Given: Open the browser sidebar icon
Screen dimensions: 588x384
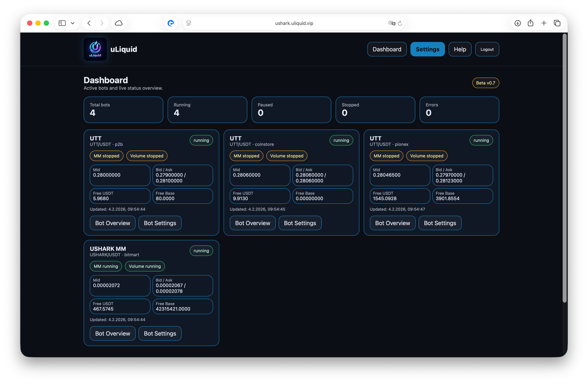Looking at the screenshot, I should pyautogui.click(x=61, y=23).
